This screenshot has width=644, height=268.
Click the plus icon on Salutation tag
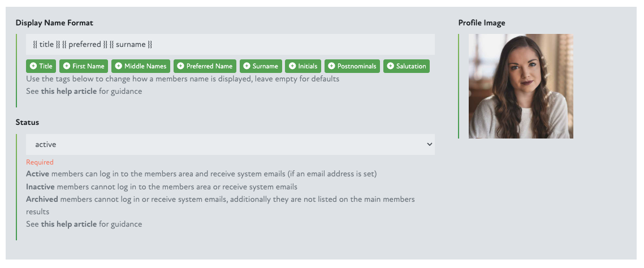[x=390, y=66]
